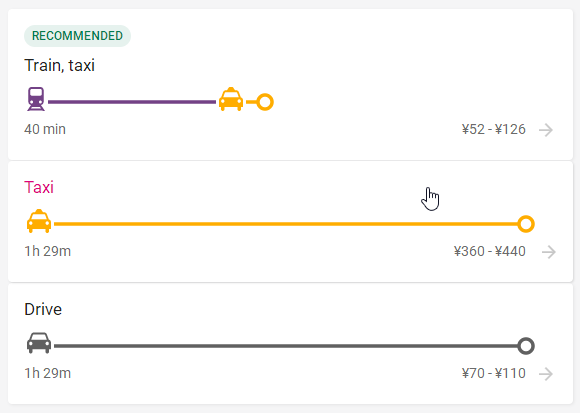
Task: Click the taxi icon in Train, taxi route
Action: pyautogui.click(x=231, y=99)
